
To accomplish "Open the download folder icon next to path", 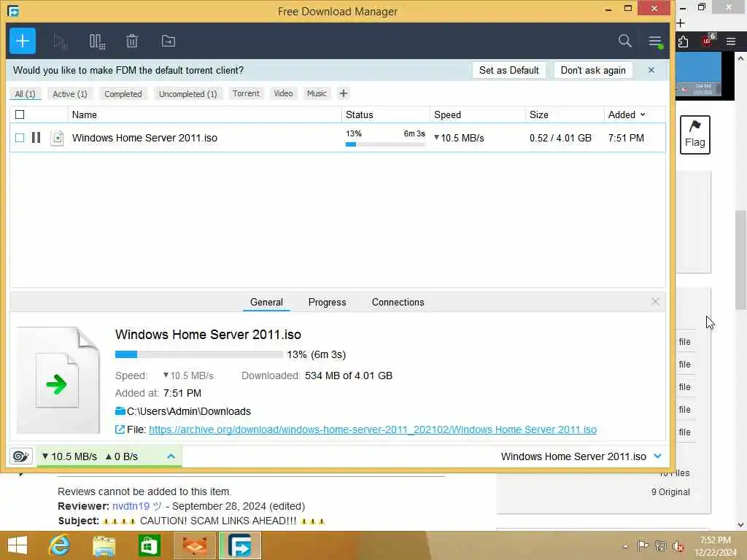I will pyautogui.click(x=120, y=411).
